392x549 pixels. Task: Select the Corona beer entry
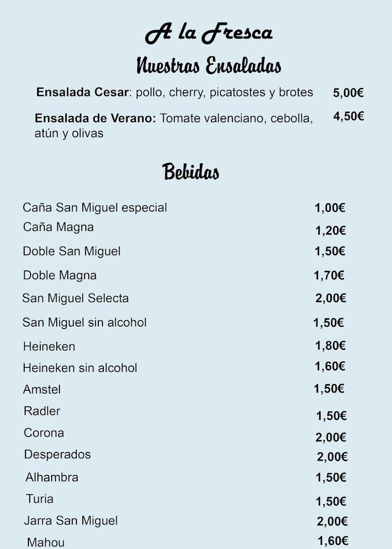click(x=44, y=433)
